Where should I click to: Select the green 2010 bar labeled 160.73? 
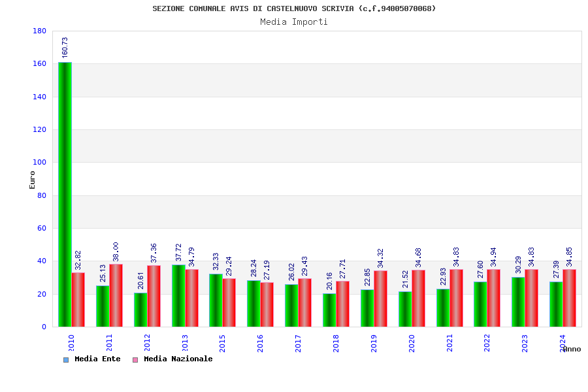tap(65, 194)
